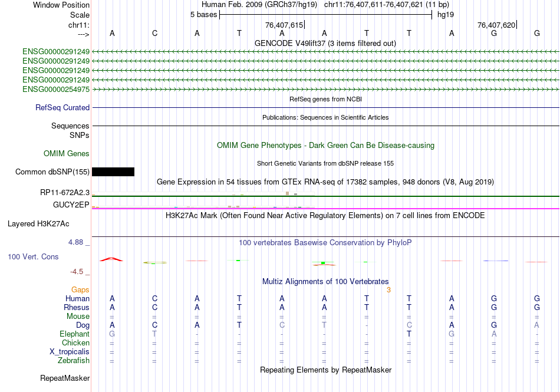
Task: Open RefSeq genes from NCBI title
Action: coord(325,99)
